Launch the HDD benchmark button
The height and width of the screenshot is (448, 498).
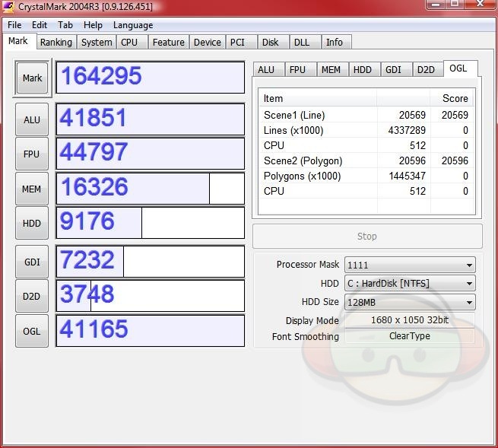tap(32, 224)
